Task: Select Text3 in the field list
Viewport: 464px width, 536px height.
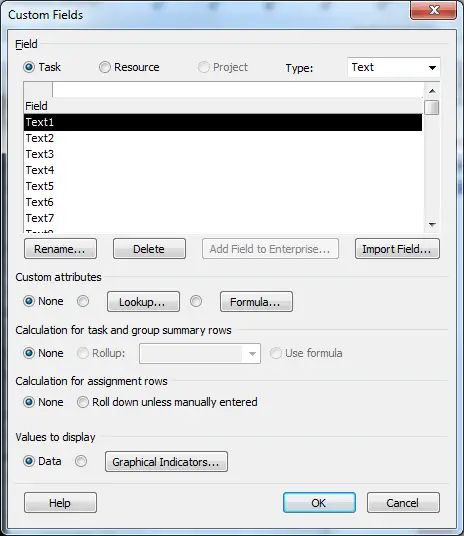Action: coord(223,154)
